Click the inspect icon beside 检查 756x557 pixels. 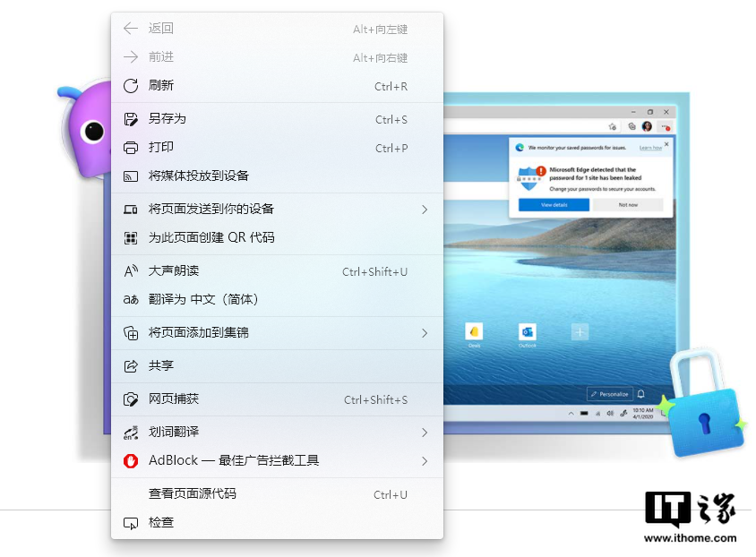point(131,523)
